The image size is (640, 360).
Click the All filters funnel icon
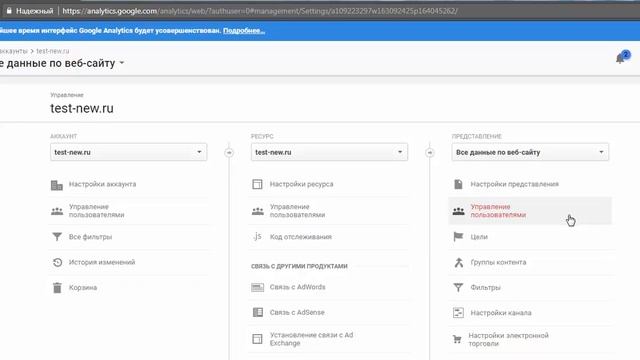tap(57, 237)
